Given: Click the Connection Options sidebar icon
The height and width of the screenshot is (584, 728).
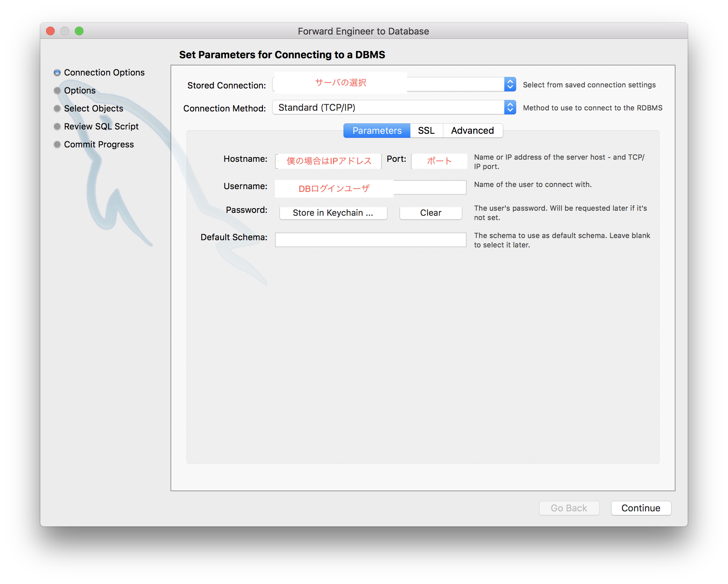Looking at the screenshot, I should coord(58,72).
